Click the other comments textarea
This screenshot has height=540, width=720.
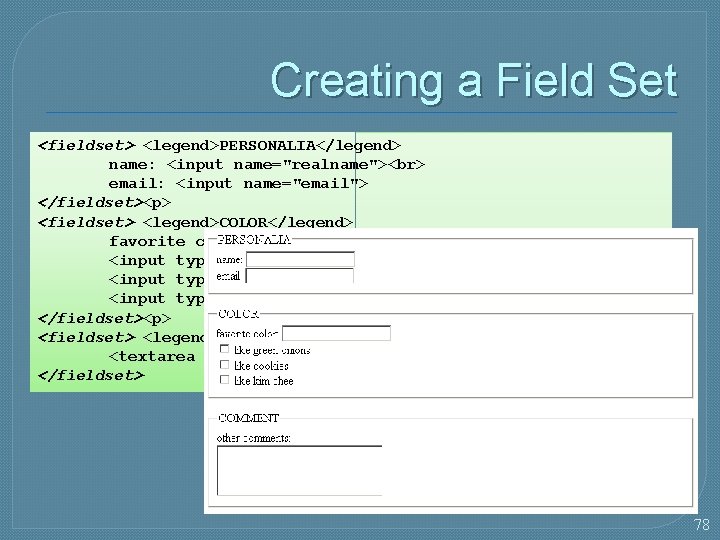tap(299, 471)
